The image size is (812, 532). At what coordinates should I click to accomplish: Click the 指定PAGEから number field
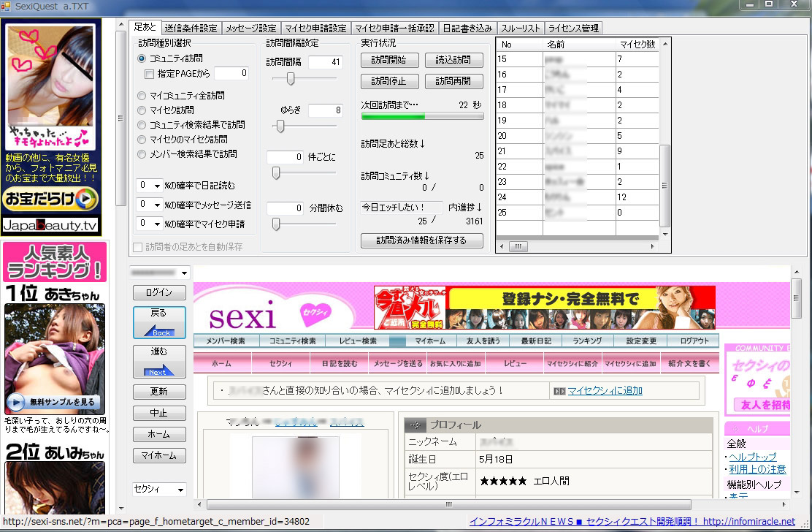[231, 74]
